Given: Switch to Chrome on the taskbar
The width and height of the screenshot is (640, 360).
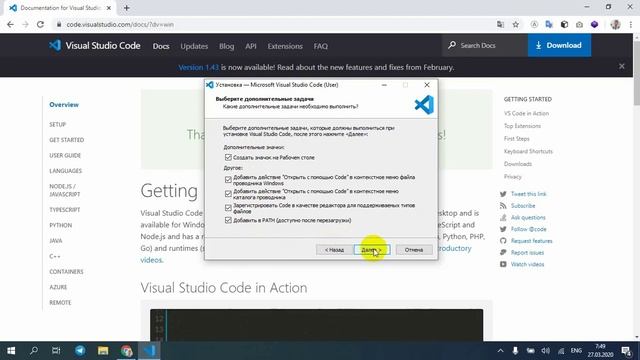Looking at the screenshot, I should (x=126, y=351).
